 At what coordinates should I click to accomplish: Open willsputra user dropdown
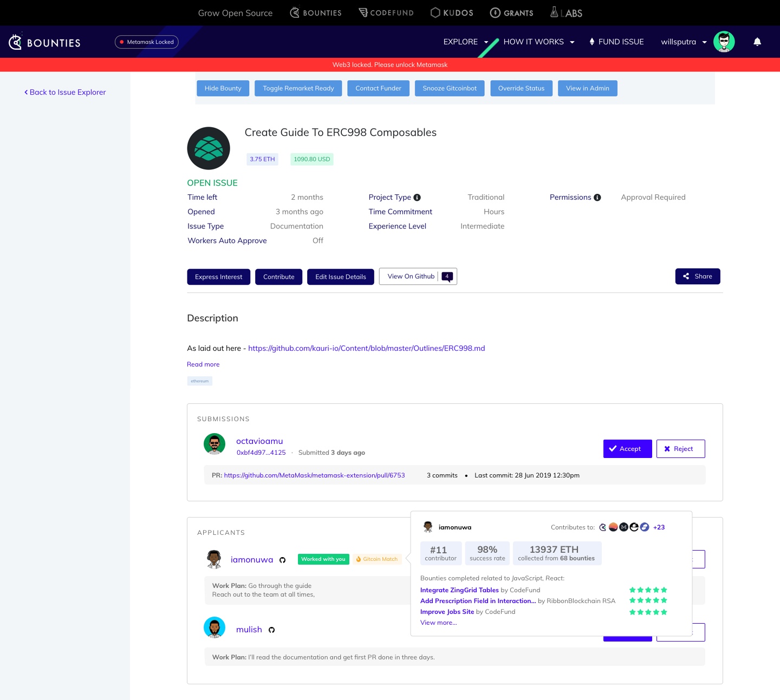684,42
